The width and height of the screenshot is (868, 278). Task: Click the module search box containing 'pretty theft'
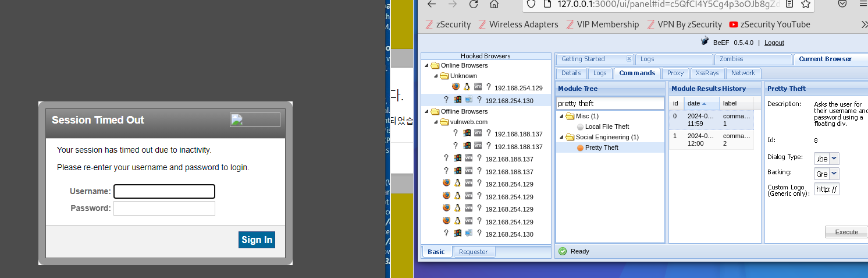coord(610,103)
